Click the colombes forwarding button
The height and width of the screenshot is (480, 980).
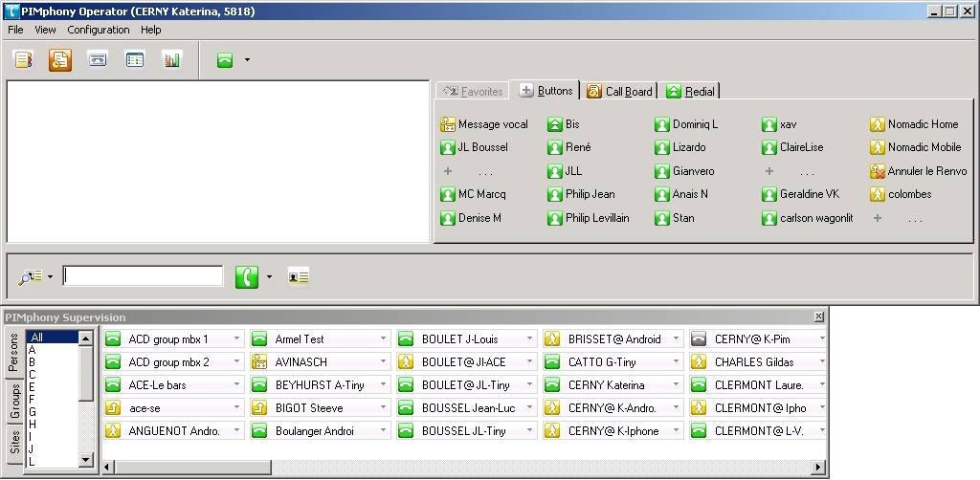(902, 194)
